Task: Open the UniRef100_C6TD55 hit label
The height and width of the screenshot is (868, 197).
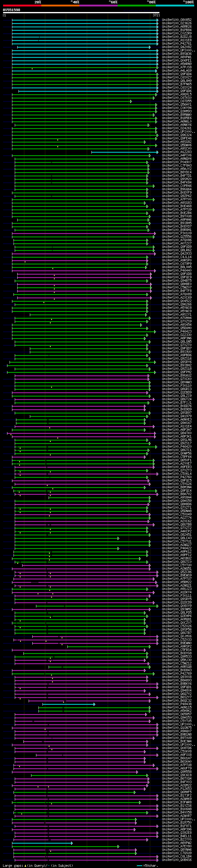Action: pos(176,101)
